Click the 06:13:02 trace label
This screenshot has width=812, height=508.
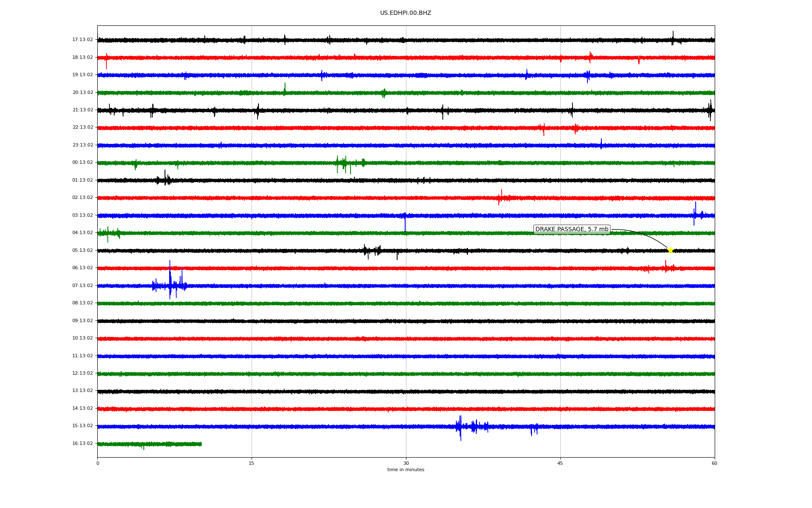click(x=82, y=268)
